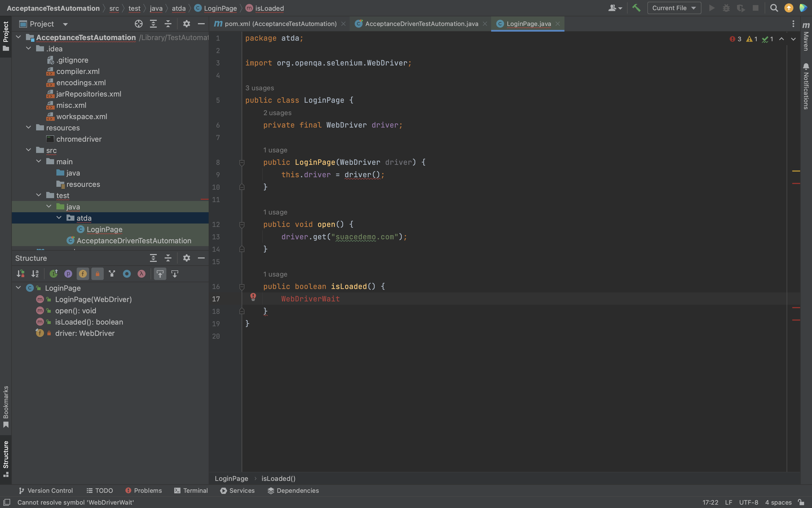Toggle Show non-public lock icon
This screenshot has width=812, height=508.
coord(98,274)
